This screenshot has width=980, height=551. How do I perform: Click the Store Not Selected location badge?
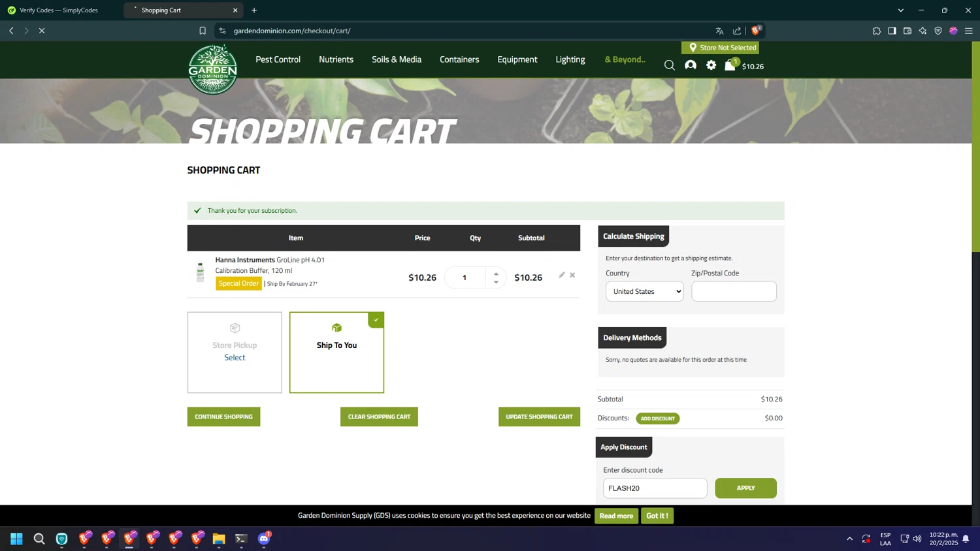coord(721,48)
